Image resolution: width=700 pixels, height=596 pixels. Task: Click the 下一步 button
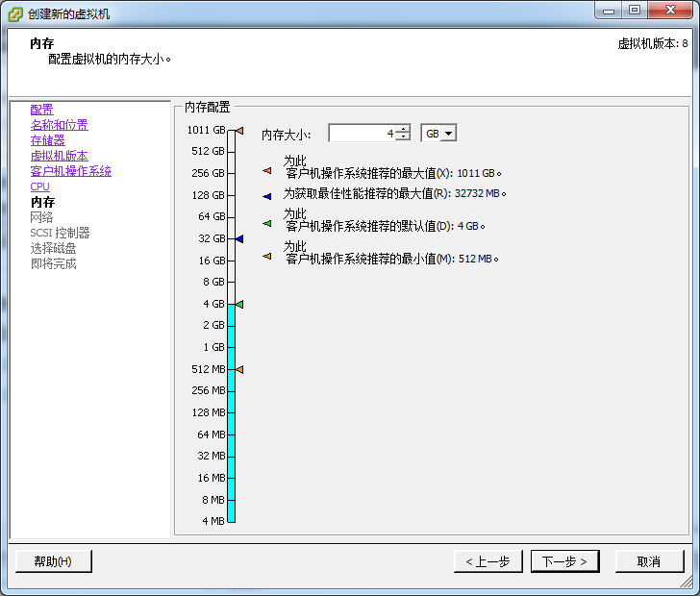(564, 561)
